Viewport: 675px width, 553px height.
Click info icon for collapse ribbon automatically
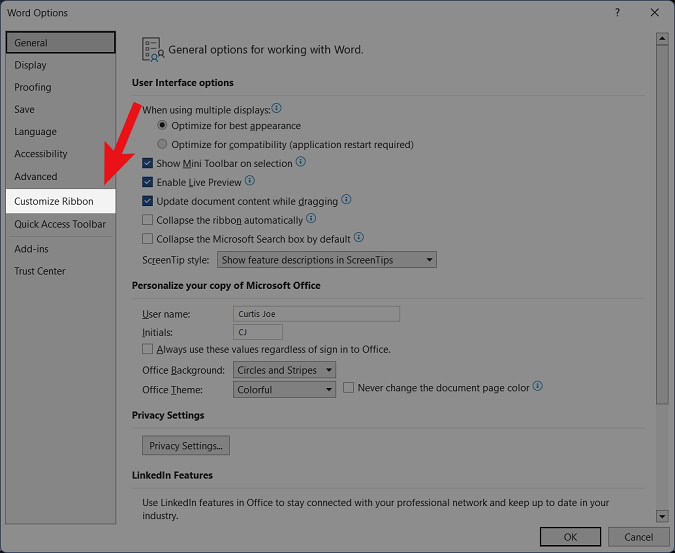coord(311,218)
